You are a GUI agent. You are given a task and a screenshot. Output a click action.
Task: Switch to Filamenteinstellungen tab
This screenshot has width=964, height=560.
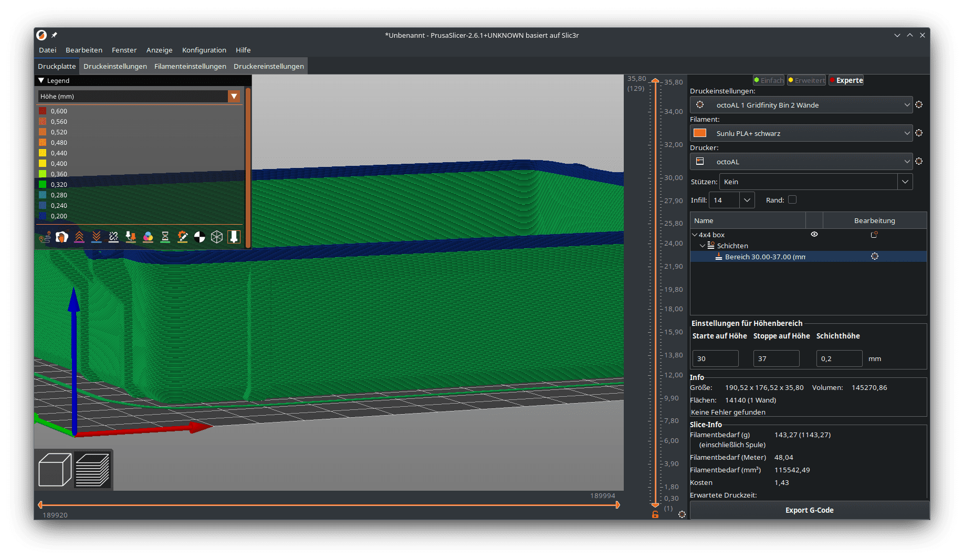tap(190, 66)
